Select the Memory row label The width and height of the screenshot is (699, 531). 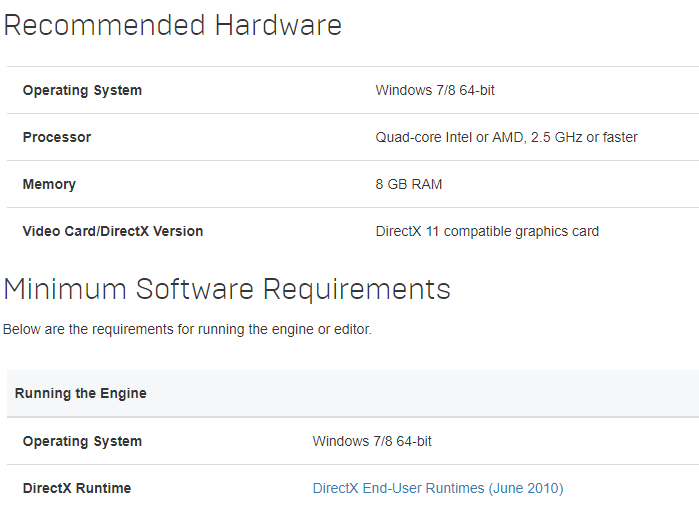point(49,184)
